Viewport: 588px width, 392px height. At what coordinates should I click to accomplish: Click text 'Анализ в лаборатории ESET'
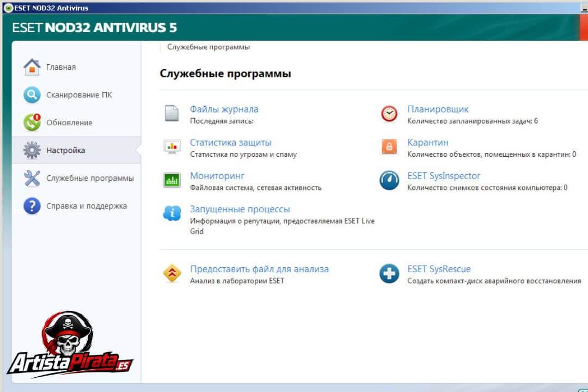237,281
